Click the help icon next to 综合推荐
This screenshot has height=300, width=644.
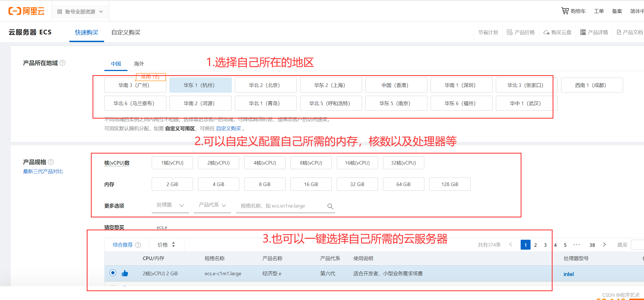tap(138, 245)
